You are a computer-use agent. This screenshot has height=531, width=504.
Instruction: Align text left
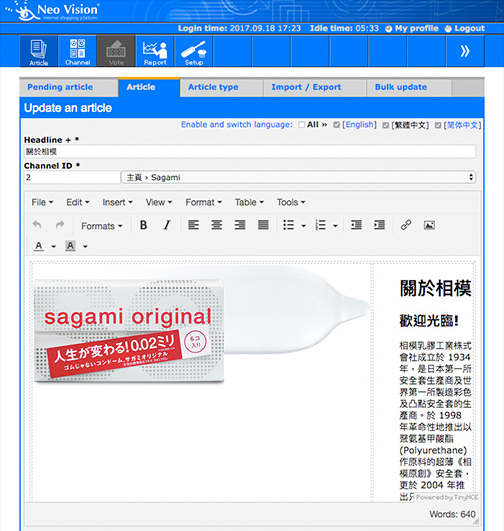point(193,225)
